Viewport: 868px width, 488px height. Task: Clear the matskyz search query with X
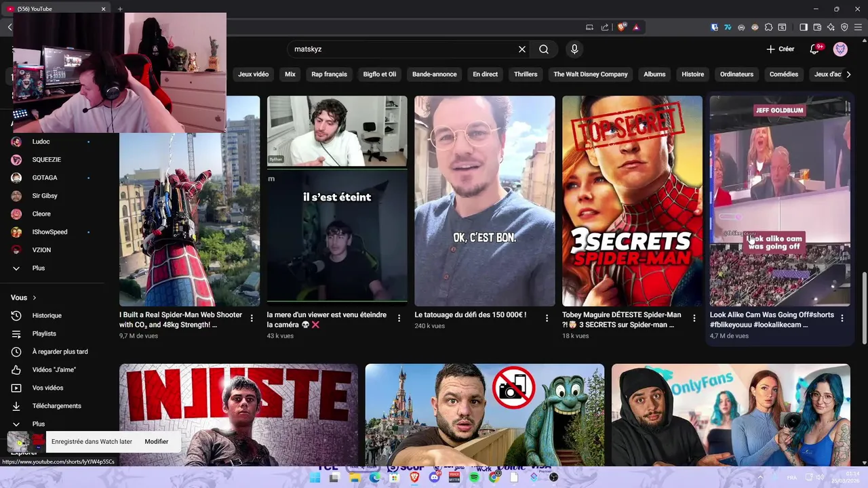522,49
